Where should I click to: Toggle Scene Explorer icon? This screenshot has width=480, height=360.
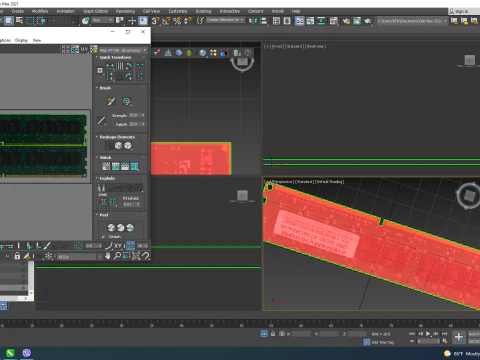tap(276, 21)
